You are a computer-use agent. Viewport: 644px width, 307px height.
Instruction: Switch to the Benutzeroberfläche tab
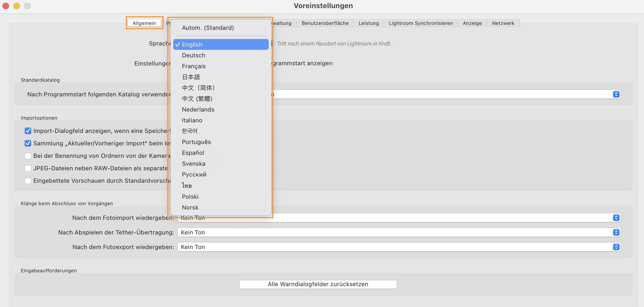click(x=325, y=23)
